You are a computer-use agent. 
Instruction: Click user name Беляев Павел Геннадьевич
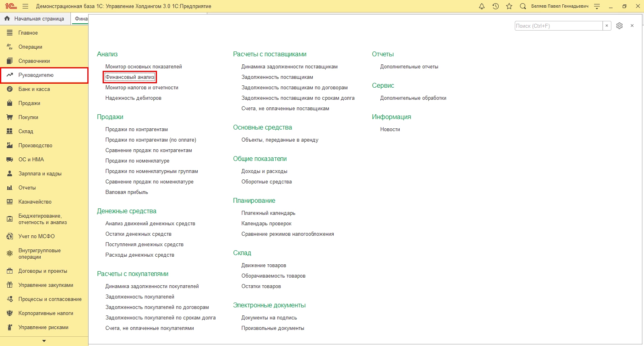coord(560,6)
